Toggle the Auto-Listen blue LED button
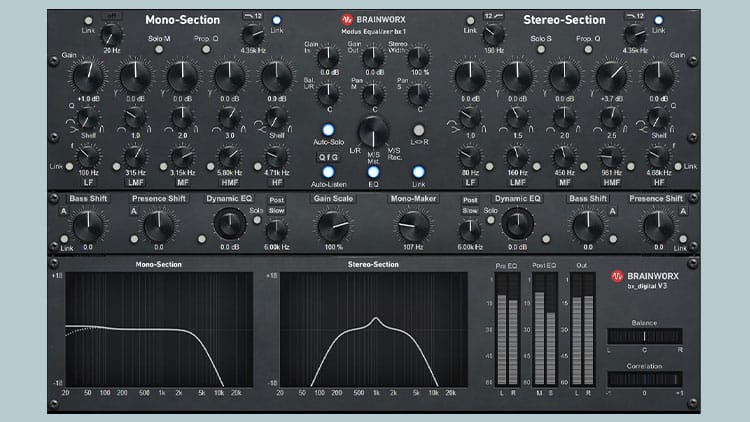The height and width of the screenshot is (422, 750). (x=328, y=172)
